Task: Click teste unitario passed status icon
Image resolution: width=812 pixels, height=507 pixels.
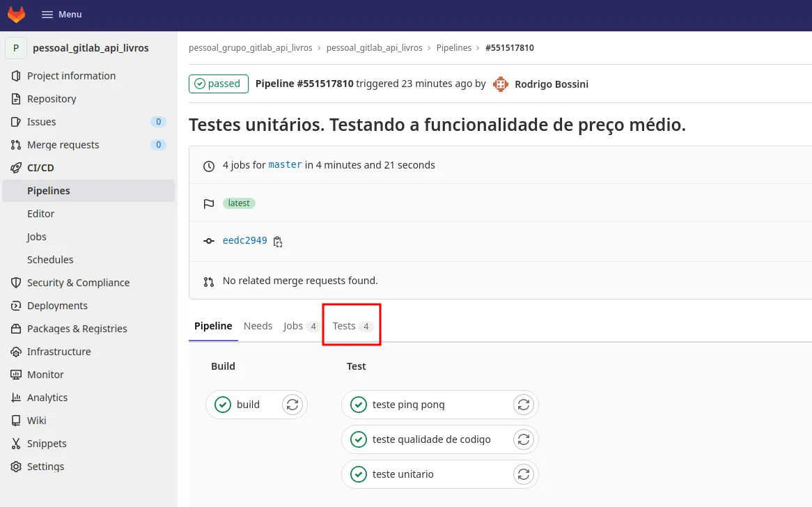Action: click(359, 474)
